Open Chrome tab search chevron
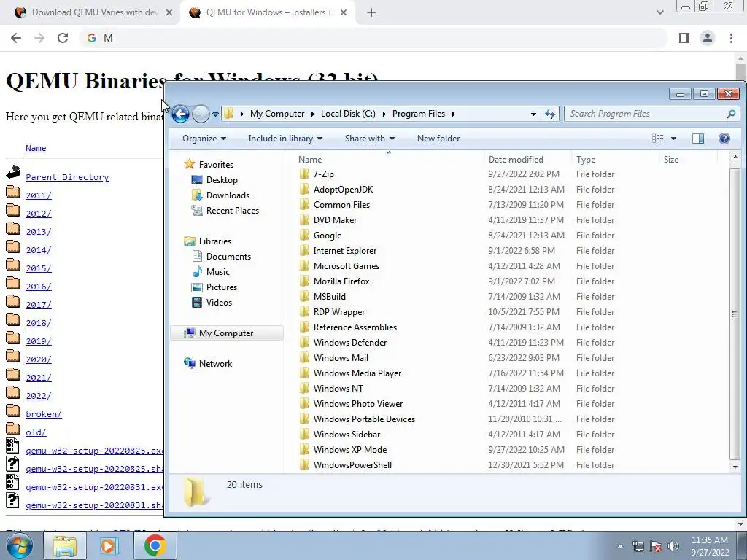Screen dimensions: 747x560 click(659, 12)
